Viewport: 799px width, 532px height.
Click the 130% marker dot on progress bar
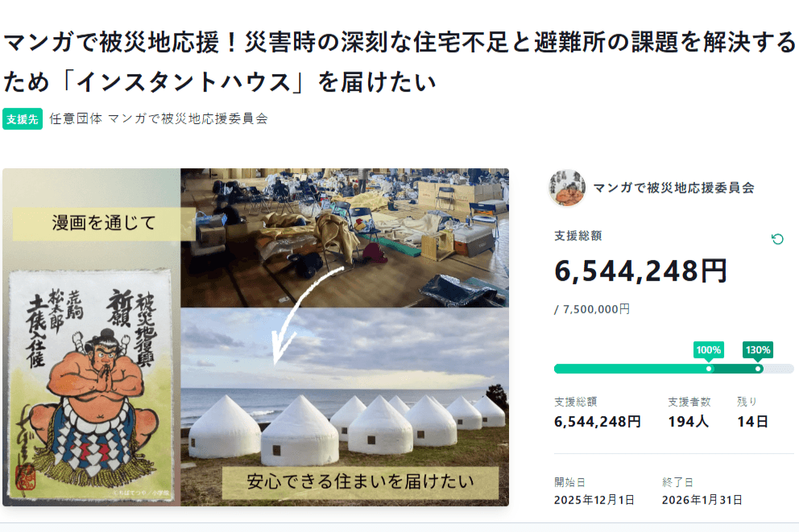pos(756,369)
